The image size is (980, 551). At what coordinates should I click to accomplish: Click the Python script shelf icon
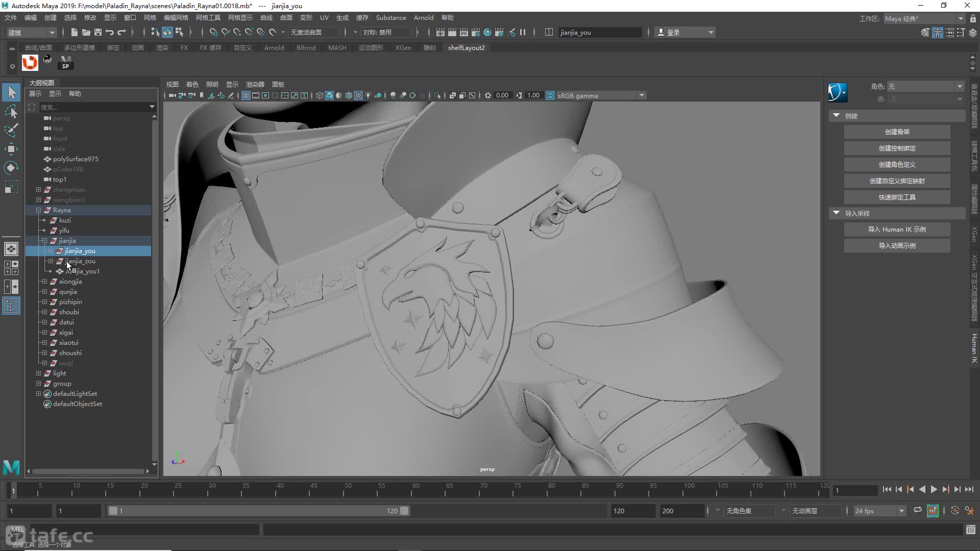point(47,59)
